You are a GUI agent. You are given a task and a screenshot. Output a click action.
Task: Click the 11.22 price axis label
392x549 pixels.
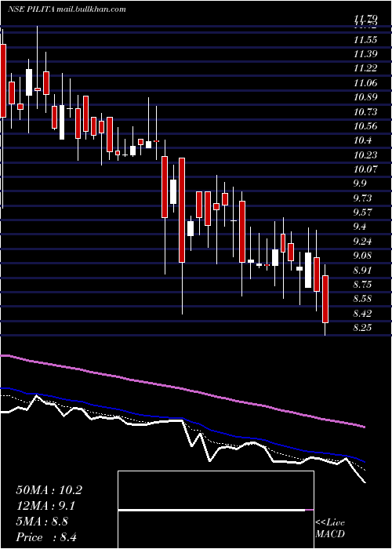click(x=365, y=68)
